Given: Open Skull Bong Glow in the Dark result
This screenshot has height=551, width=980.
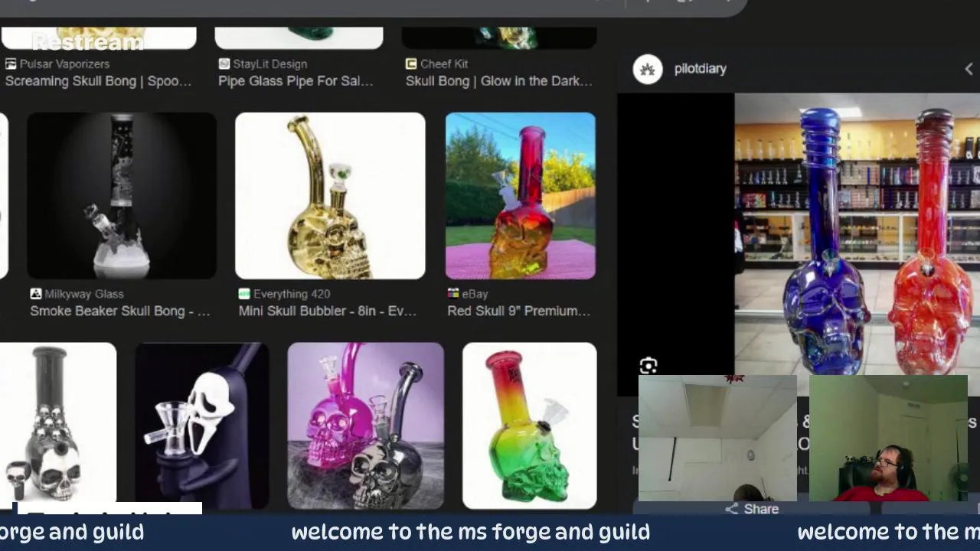Looking at the screenshot, I should pos(498,81).
